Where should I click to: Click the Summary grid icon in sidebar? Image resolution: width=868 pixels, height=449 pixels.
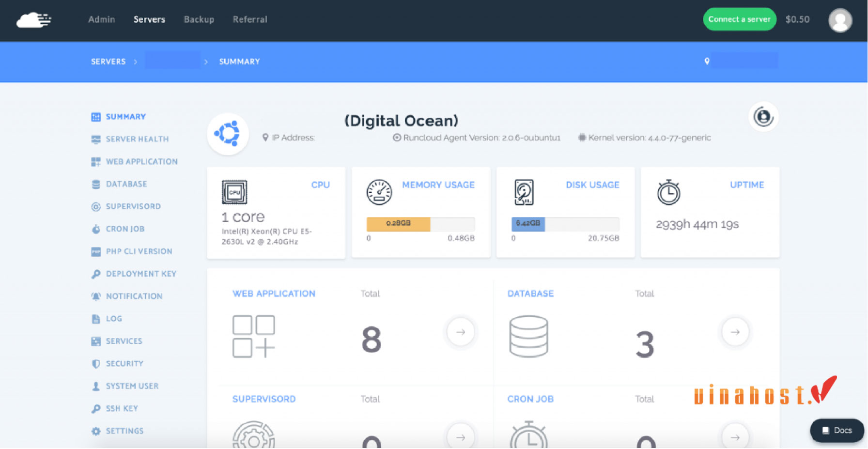click(96, 117)
